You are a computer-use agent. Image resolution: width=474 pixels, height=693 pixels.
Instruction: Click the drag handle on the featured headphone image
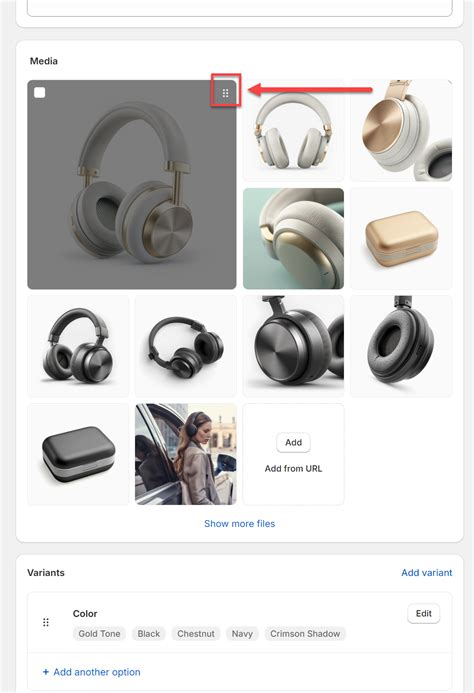coord(226,93)
